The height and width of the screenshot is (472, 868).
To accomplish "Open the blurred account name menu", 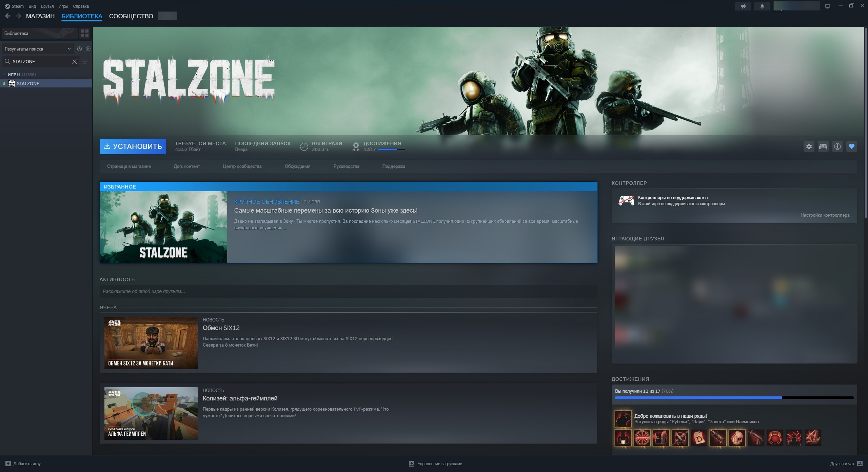I will pyautogui.click(x=796, y=6).
